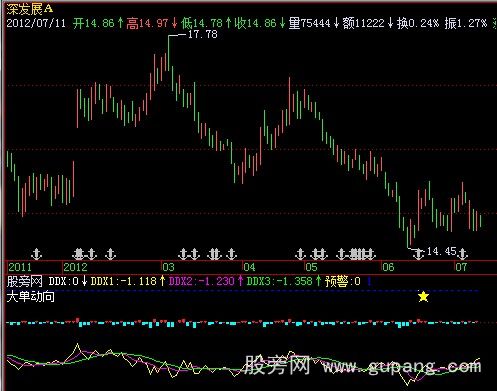Click the peak price label 17.78
This screenshot has width=497, height=391.
pos(203,34)
